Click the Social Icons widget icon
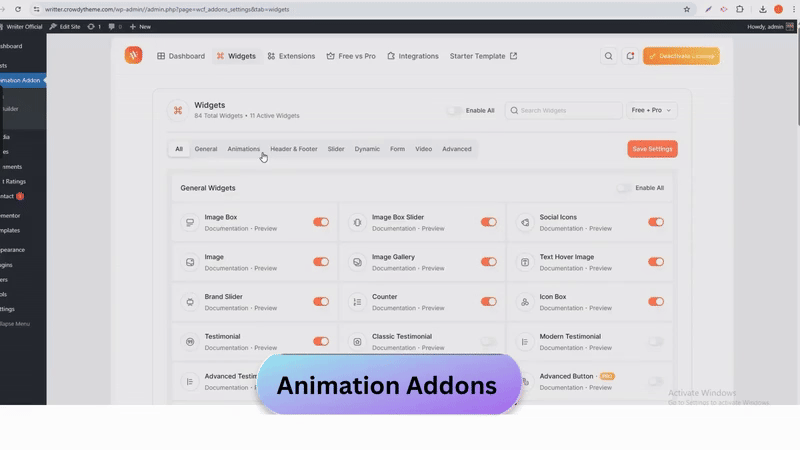This screenshot has height=450, width=800. coord(524,222)
